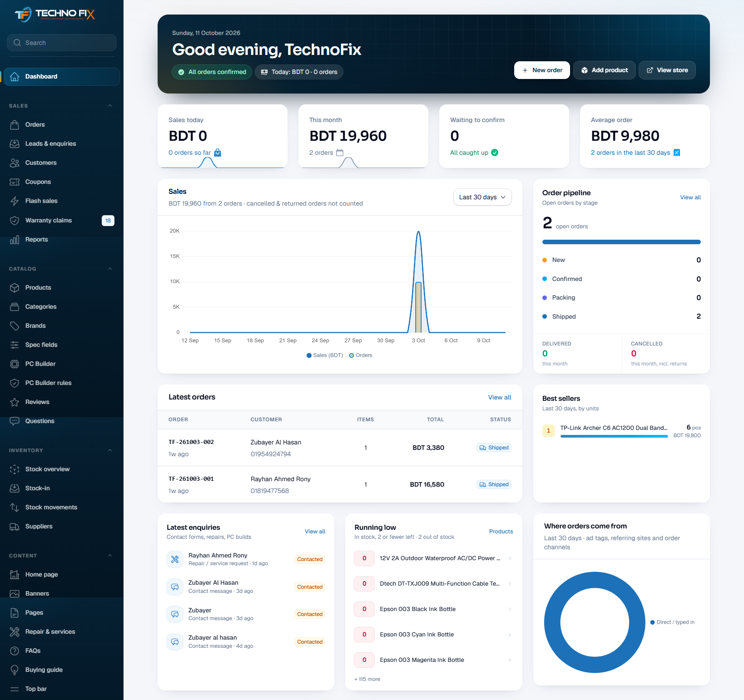The image size is (744, 700).
Task: Select Dashboard in the sidebar
Action: [62, 77]
